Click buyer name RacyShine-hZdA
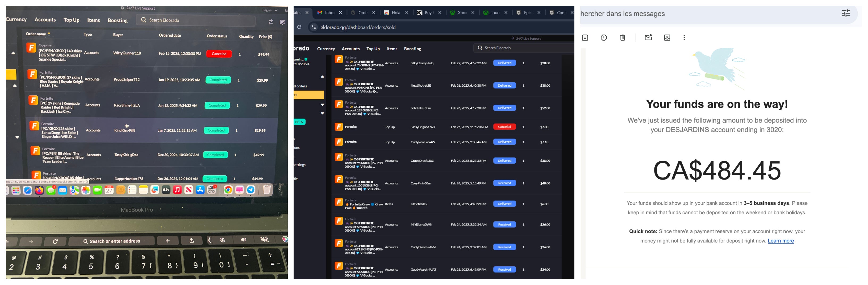Image resolution: width=868 pixels, height=285 pixels. coord(127,105)
